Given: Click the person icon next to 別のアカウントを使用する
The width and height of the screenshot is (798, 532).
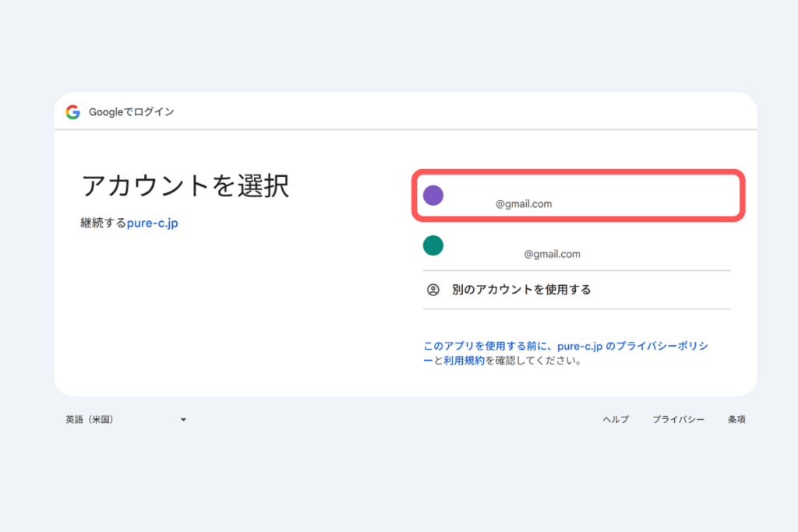Looking at the screenshot, I should [x=433, y=289].
